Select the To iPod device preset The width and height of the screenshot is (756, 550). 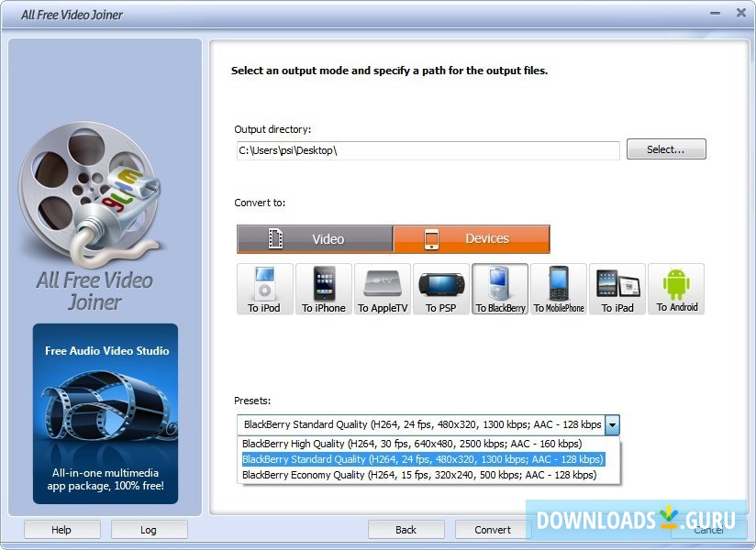264,289
